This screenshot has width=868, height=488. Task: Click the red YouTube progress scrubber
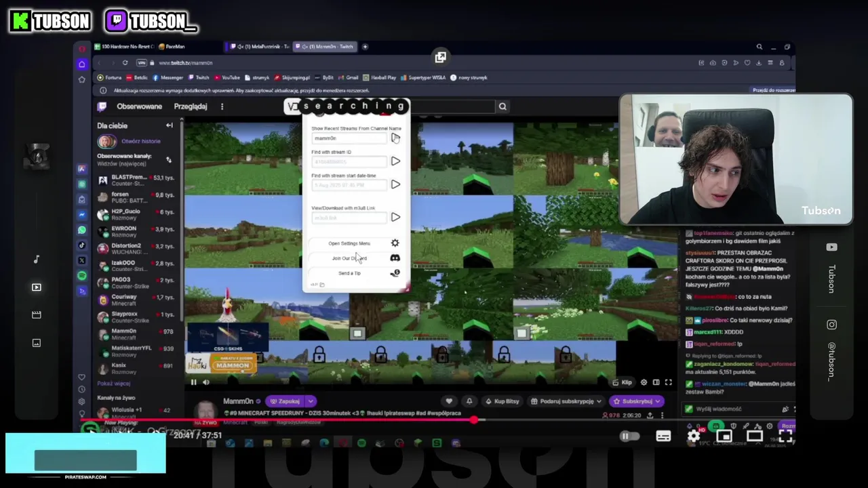pyautogui.click(x=475, y=420)
